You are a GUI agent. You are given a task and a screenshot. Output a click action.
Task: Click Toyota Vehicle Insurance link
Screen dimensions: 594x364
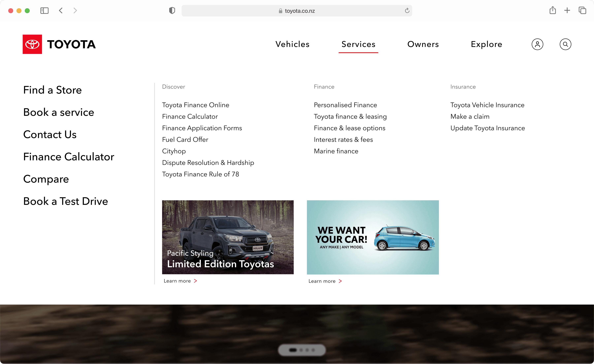[487, 105]
